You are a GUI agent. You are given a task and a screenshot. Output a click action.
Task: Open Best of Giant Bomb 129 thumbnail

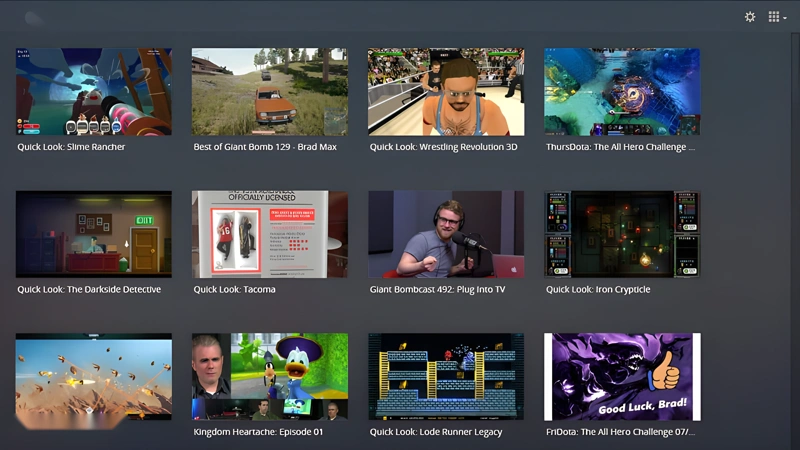click(x=270, y=92)
